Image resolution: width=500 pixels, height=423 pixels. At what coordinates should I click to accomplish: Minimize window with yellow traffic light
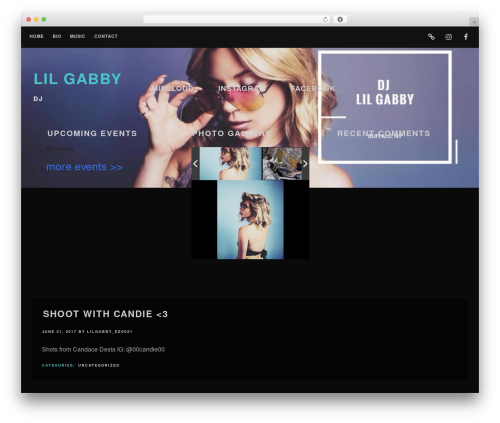tap(36, 20)
